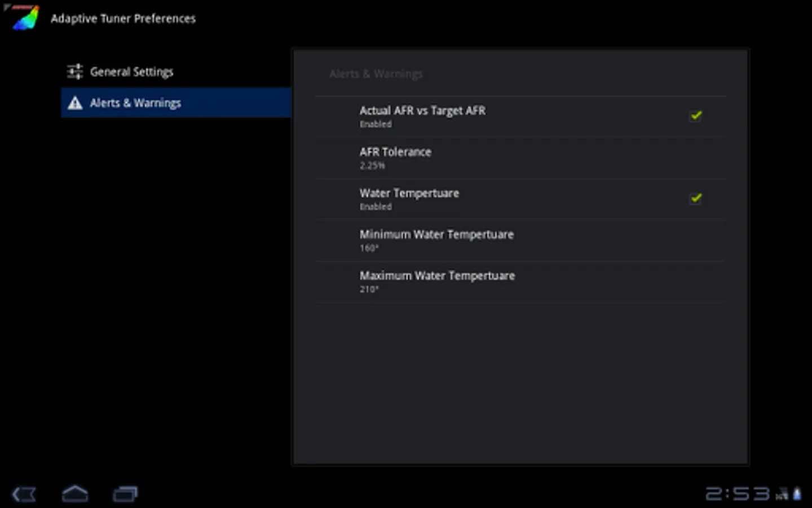Click the Actual AFR vs Target AFR label
The height and width of the screenshot is (508, 812).
point(422,111)
